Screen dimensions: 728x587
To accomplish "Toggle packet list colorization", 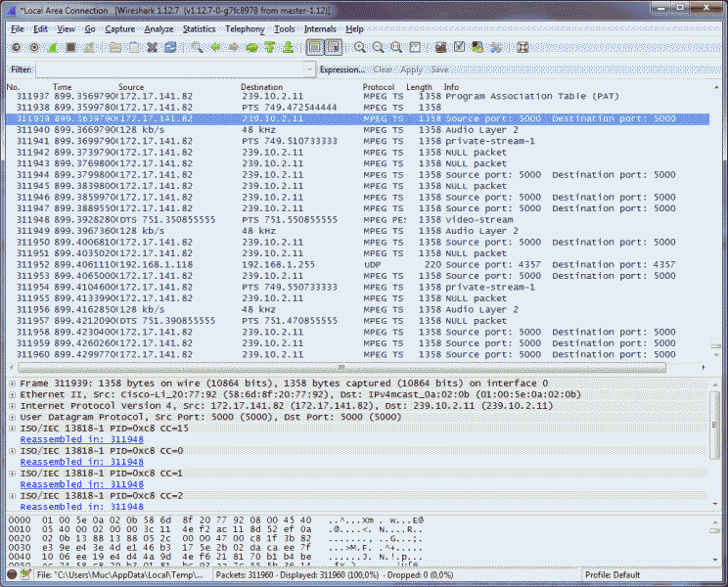I will pos(315,47).
